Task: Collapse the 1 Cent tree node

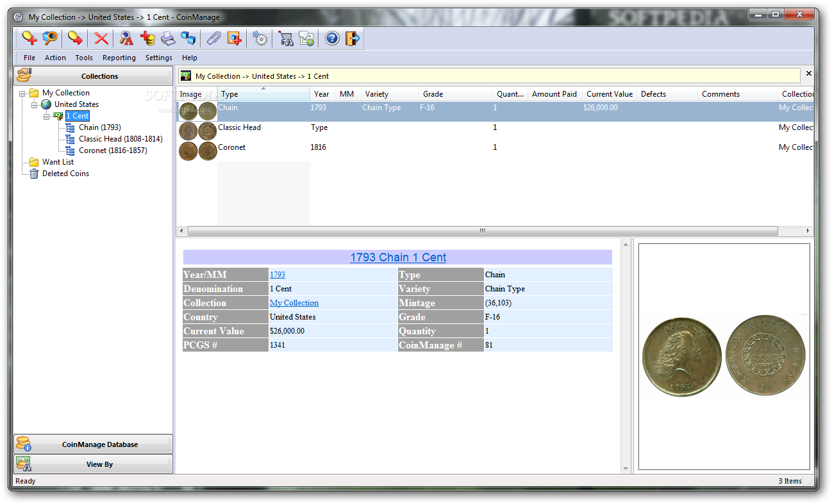Action: tap(46, 117)
